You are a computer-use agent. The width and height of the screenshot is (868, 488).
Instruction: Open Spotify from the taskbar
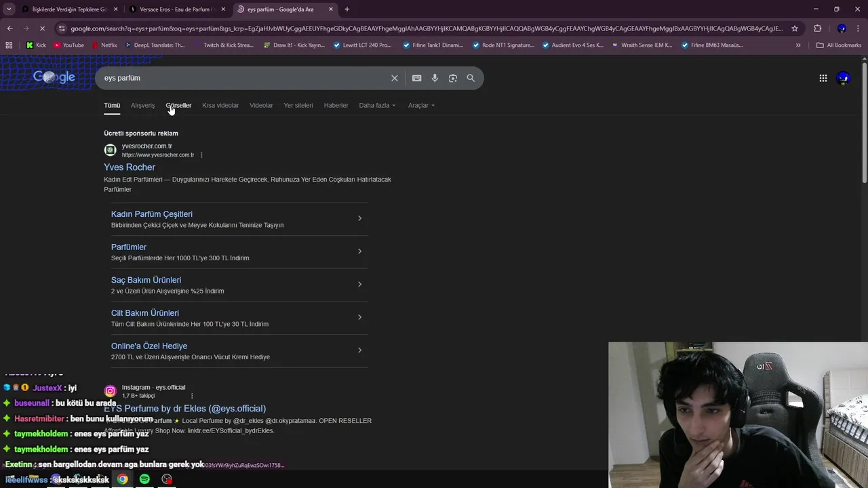point(144,479)
